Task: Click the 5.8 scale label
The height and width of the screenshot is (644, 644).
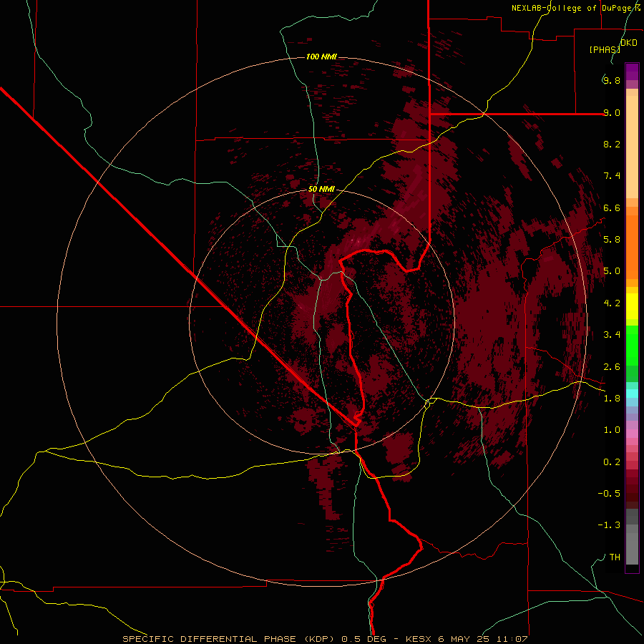Action: pyautogui.click(x=612, y=240)
